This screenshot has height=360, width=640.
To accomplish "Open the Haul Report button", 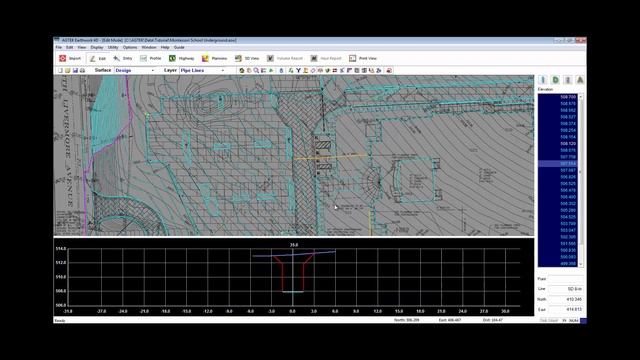I will (326, 58).
